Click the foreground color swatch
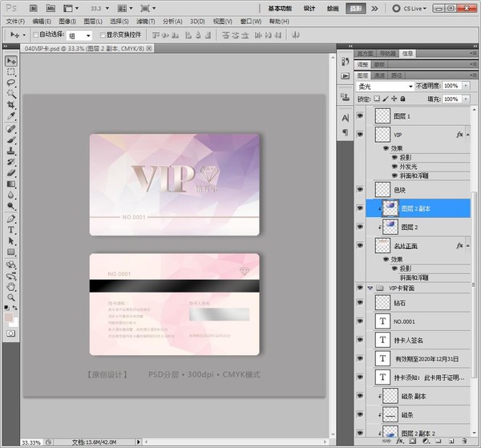Image resolution: width=481 pixels, height=448 pixels. (9, 317)
